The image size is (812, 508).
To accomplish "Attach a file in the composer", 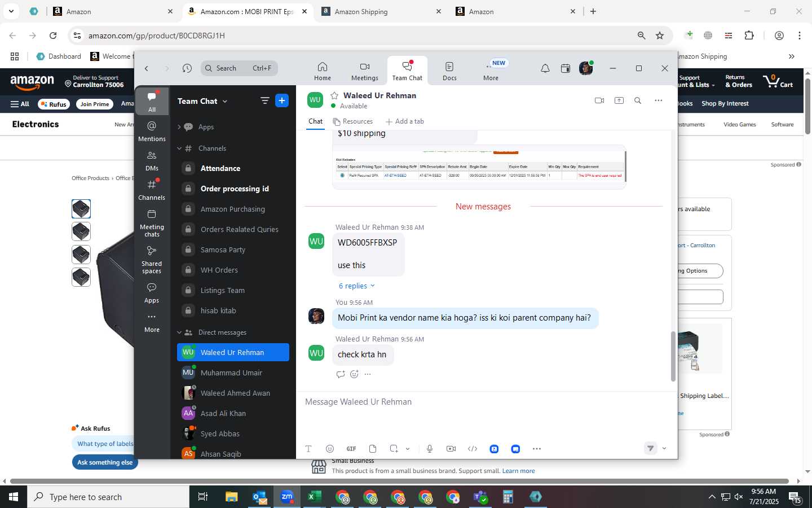I will 373,449.
